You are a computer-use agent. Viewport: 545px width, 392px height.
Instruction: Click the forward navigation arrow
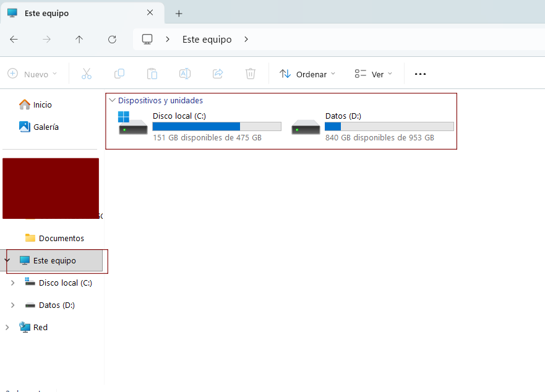(46, 40)
